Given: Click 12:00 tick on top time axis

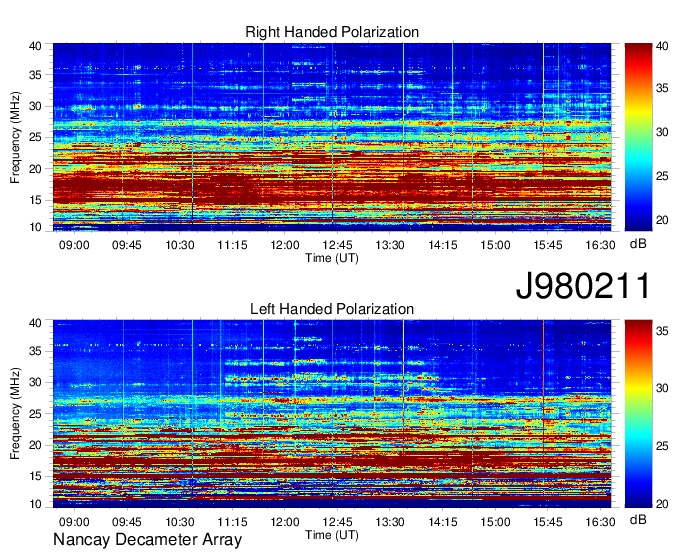Looking at the screenshot, I should pos(285,245).
